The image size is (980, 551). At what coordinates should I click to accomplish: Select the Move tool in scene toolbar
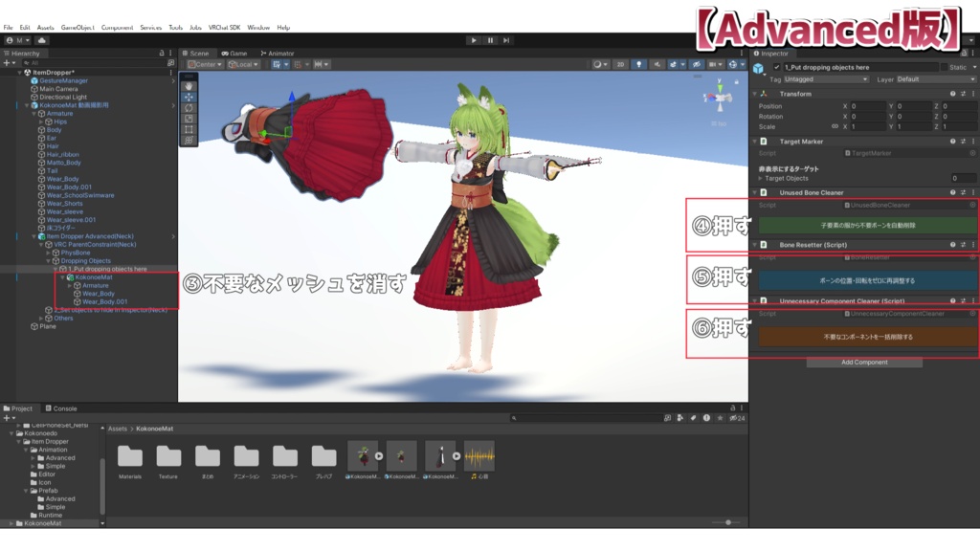[189, 97]
